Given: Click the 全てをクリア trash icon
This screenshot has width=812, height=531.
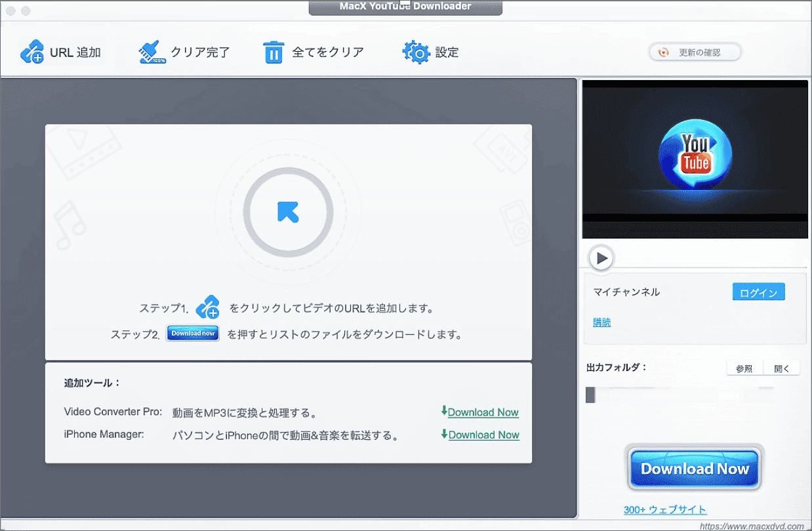Looking at the screenshot, I should (273, 51).
